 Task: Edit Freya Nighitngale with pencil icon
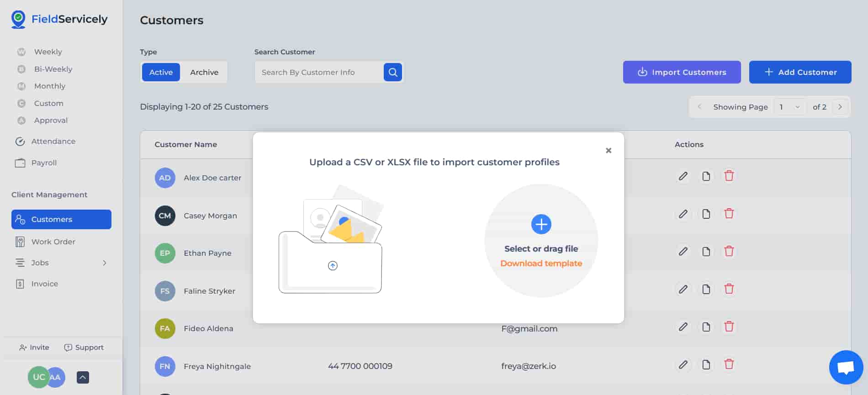pyautogui.click(x=683, y=365)
